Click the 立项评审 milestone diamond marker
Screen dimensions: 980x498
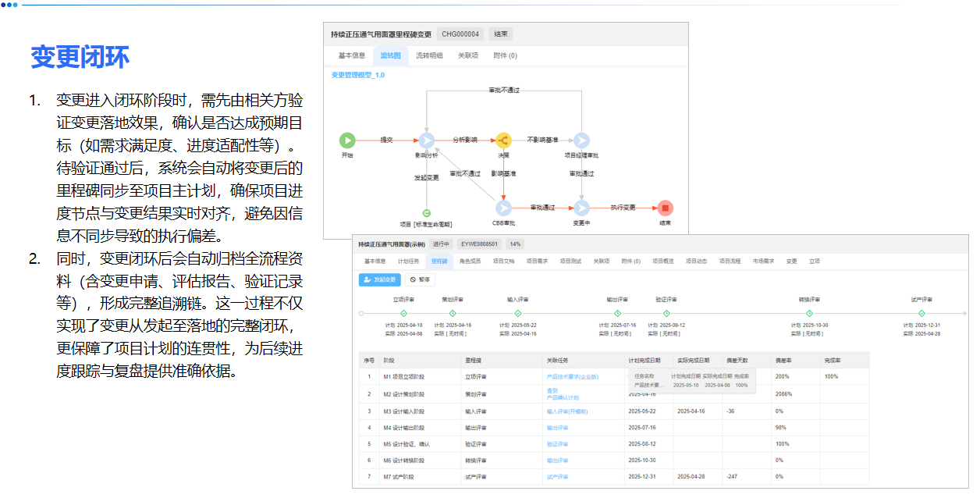pyautogui.click(x=403, y=312)
